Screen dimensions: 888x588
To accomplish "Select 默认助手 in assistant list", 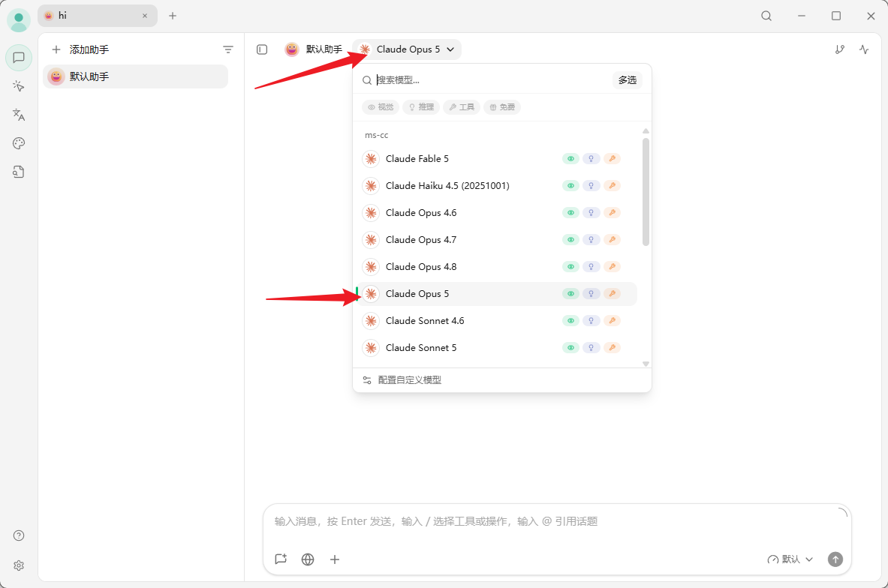I will 135,76.
